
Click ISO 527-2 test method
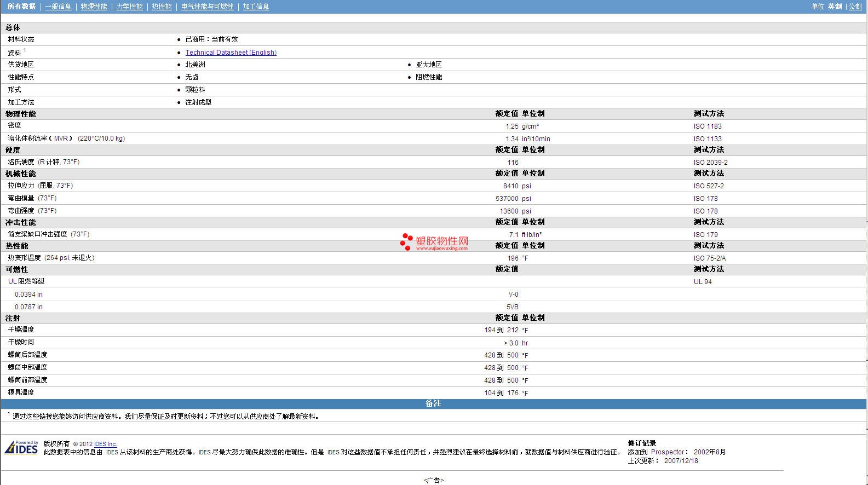click(709, 186)
